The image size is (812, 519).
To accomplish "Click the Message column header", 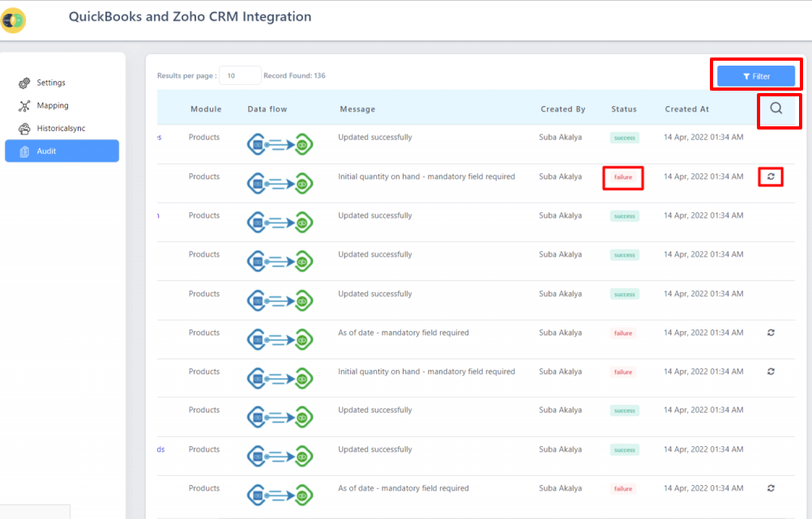I will coord(357,109).
